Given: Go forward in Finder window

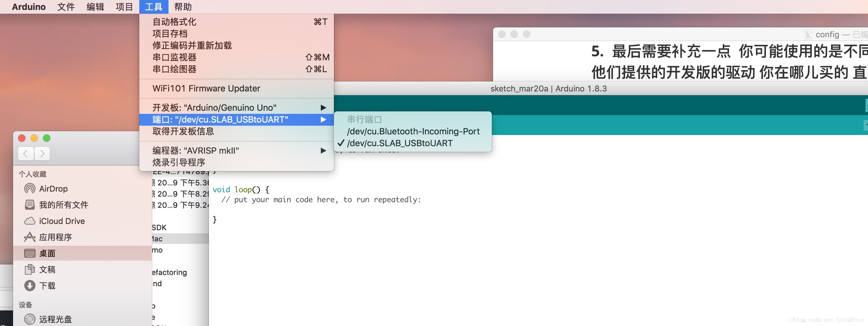Looking at the screenshot, I should [x=42, y=154].
